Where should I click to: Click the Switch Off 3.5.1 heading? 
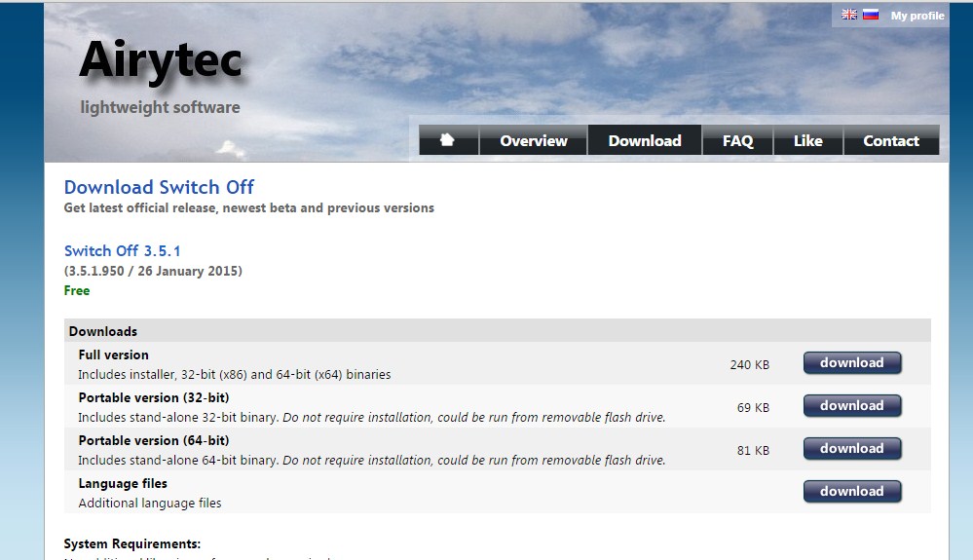[123, 250]
